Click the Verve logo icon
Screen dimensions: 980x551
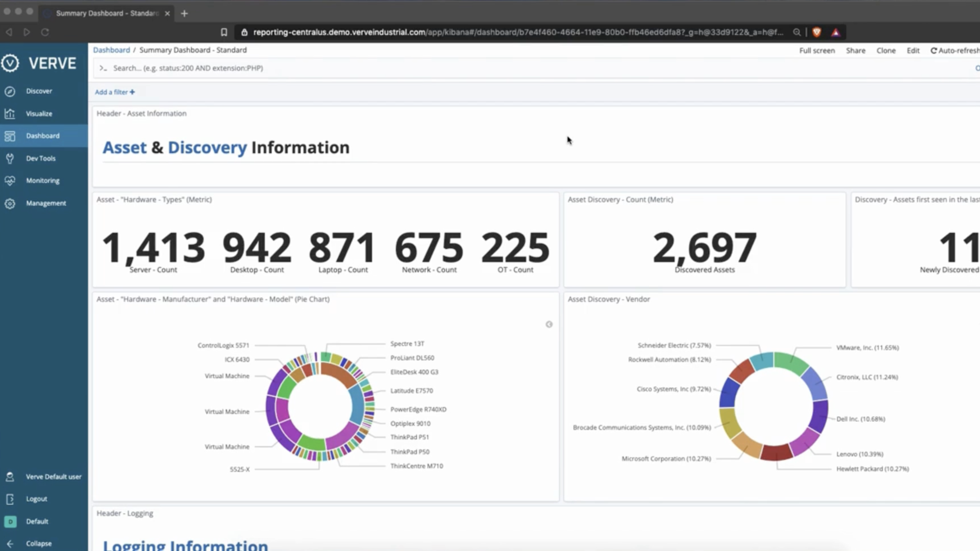(x=10, y=63)
